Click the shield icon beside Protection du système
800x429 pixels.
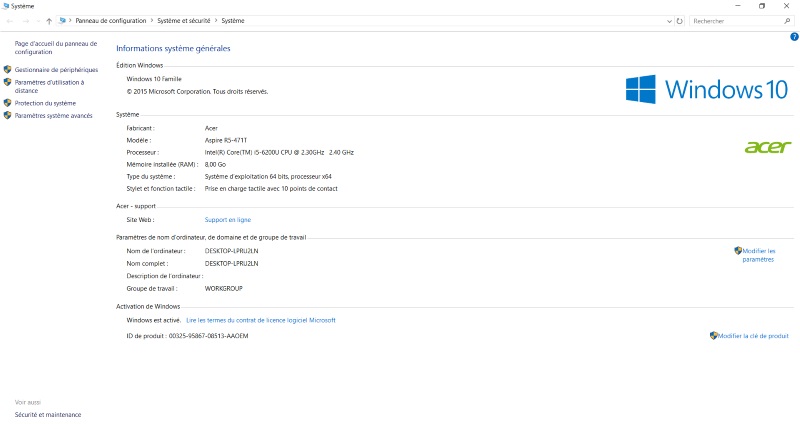coord(7,103)
